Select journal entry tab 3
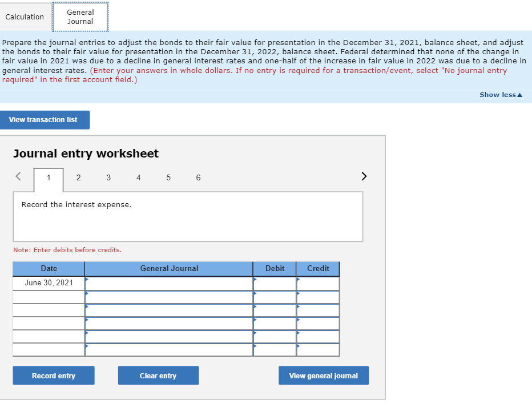Image resolution: width=532 pixels, height=408 pixels. click(x=108, y=177)
